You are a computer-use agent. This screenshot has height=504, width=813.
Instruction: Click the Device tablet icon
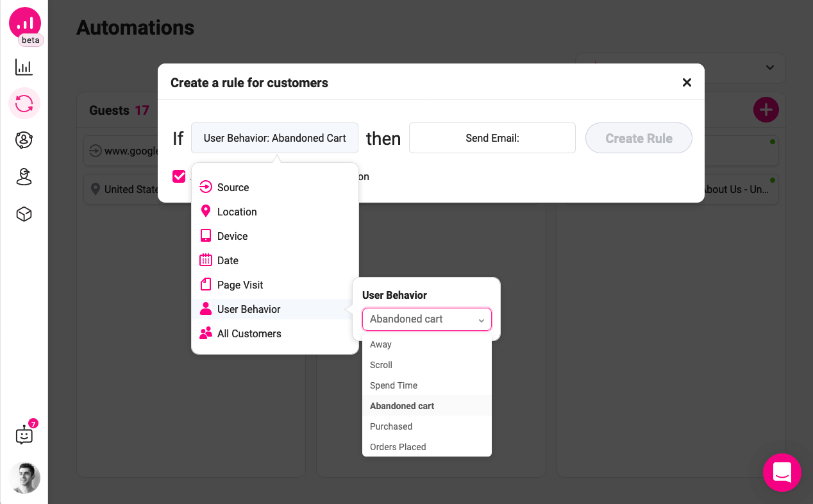(206, 235)
